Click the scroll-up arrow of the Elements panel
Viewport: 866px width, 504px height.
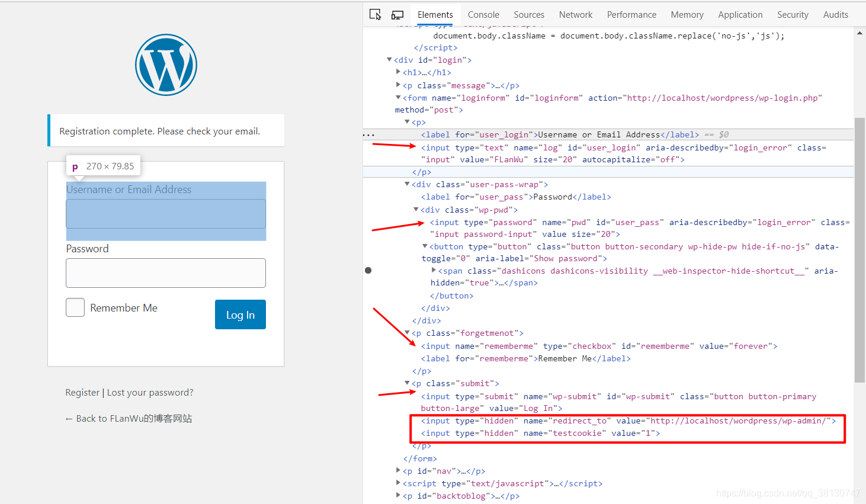coord(859,33)
